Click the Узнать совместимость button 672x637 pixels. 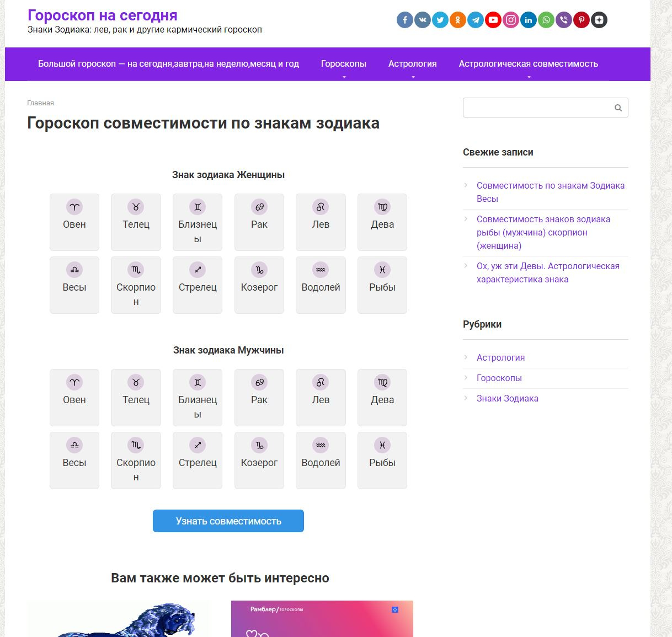coord(228,521)
